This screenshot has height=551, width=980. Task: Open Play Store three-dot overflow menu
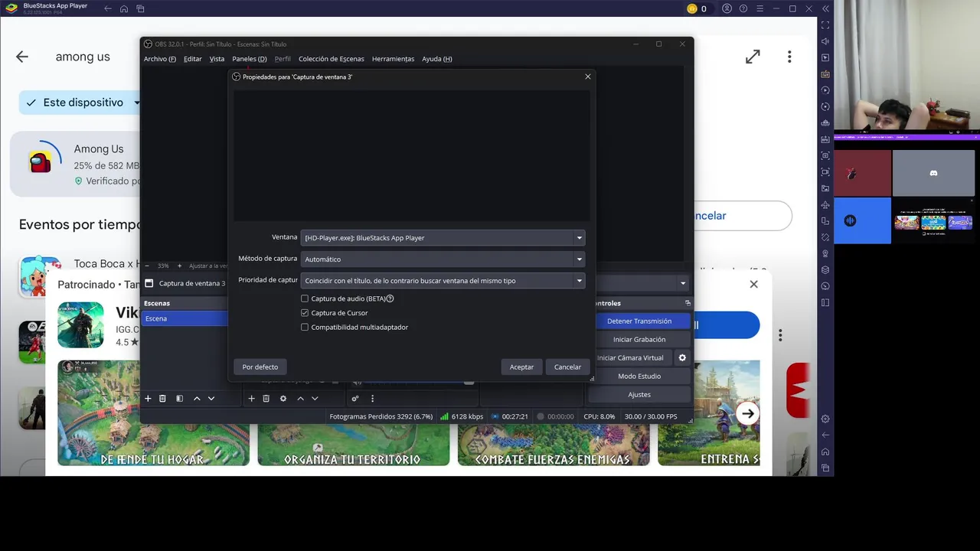tap(789, 57)
